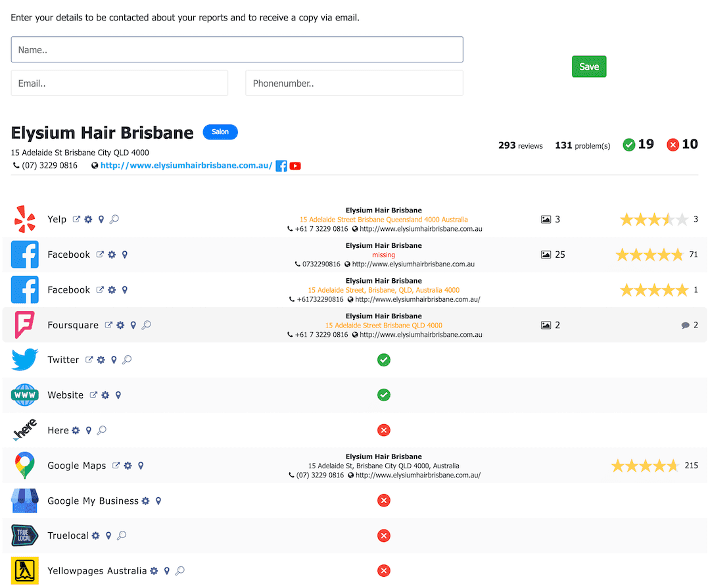The height and width of the screenshot is (588, 710).
Task: Click the Yelp row map pin icon
Action: (x=101, y=219)
